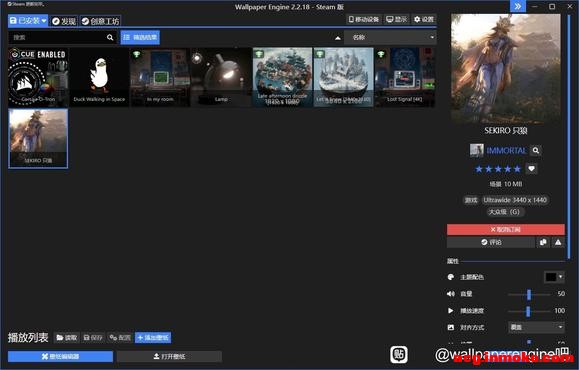The image size is (579, 370).
Task: Switch to the 发现 discover tab
Action: [x=64, y=21]
